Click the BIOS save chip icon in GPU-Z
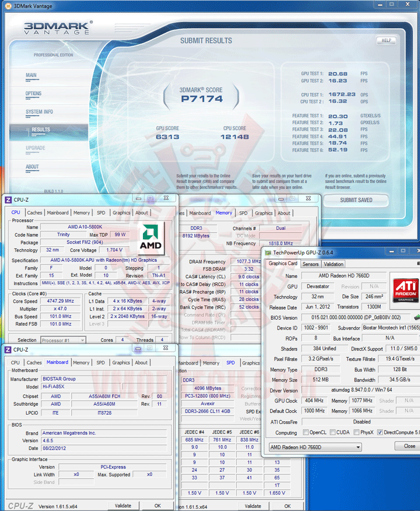The height and width of the screenshot is (511, 420). coord(416,317)
